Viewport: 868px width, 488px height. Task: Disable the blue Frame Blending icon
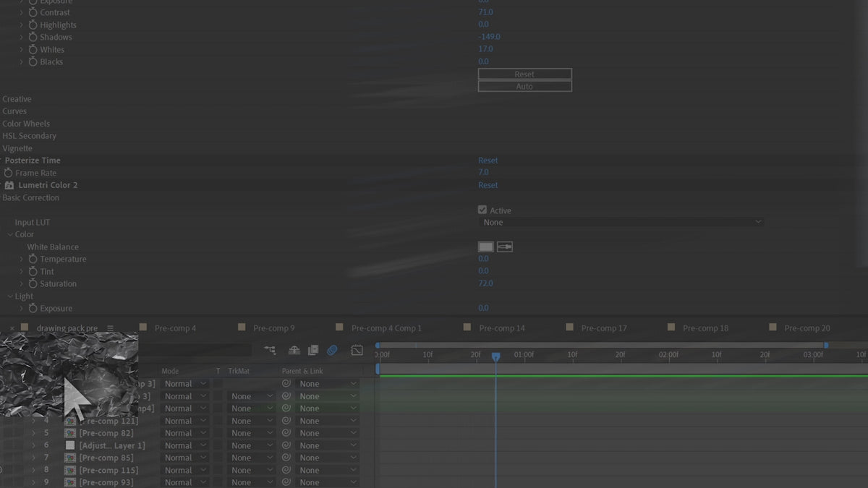point(332,351)
